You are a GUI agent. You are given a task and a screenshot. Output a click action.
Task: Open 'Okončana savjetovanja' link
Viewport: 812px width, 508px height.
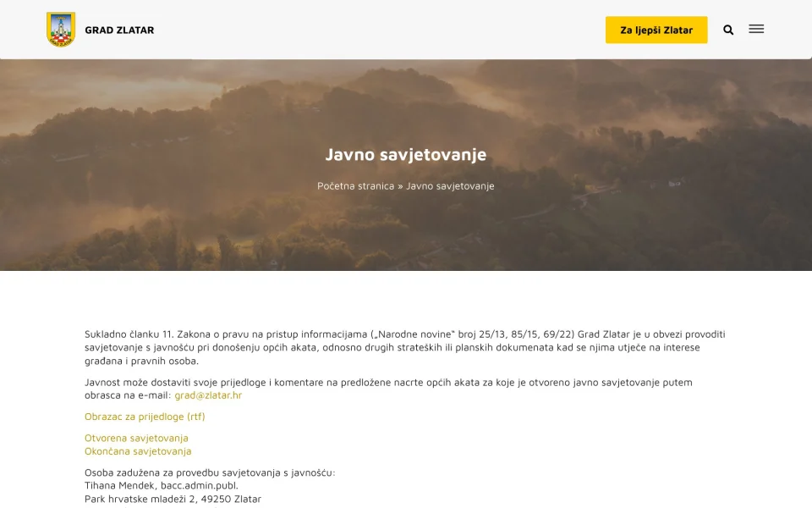coord(138,451)
